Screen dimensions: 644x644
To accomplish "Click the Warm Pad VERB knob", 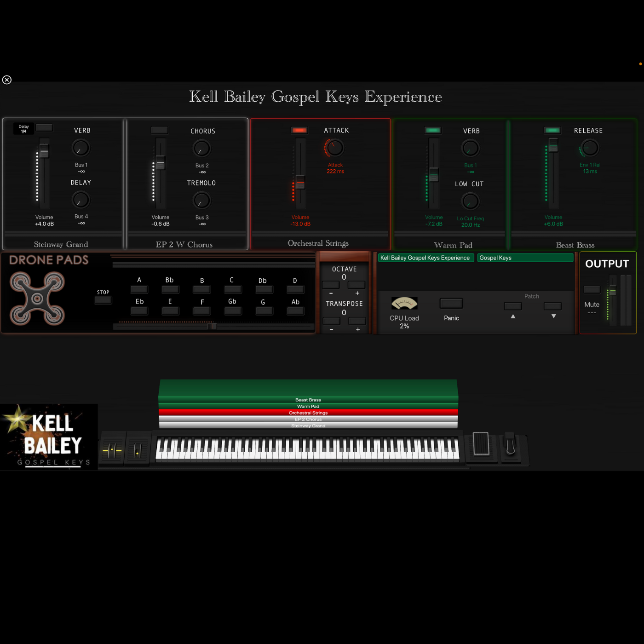I will pos(470,148).
